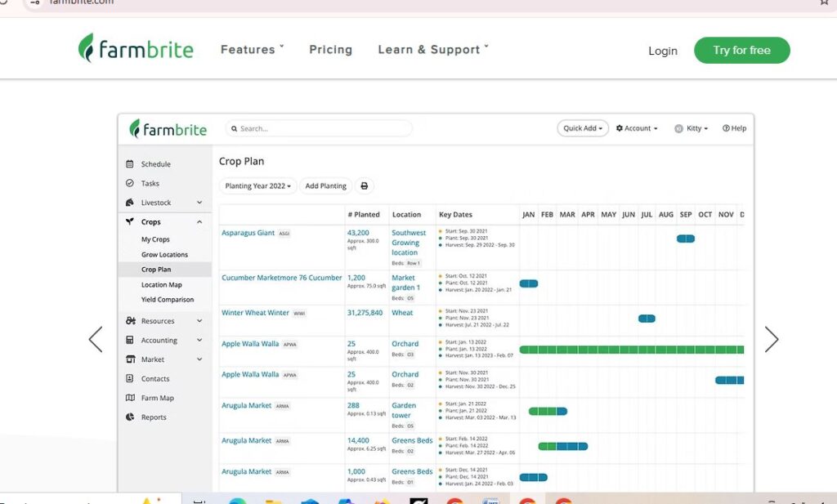Open the Pricing page from header
Screen dimensions: 837x504
pyautogui.click(x=330, y=50)
